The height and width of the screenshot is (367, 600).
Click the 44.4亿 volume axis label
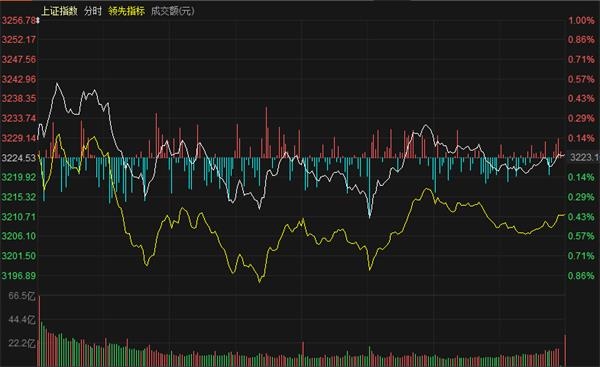(21, 319)
